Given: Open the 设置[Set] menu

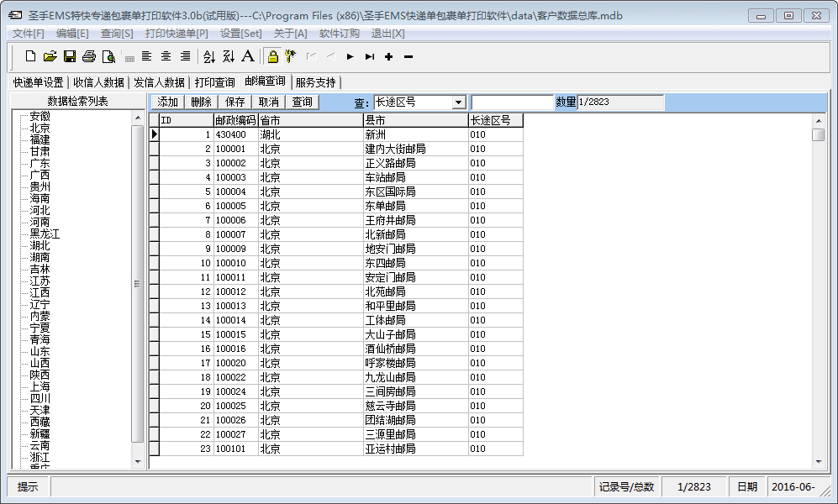Looking at the screenshot, I should (x=241, y=34).
